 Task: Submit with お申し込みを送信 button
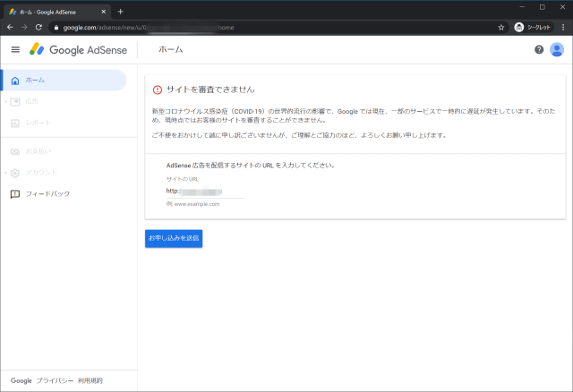[x=174, y=238]
